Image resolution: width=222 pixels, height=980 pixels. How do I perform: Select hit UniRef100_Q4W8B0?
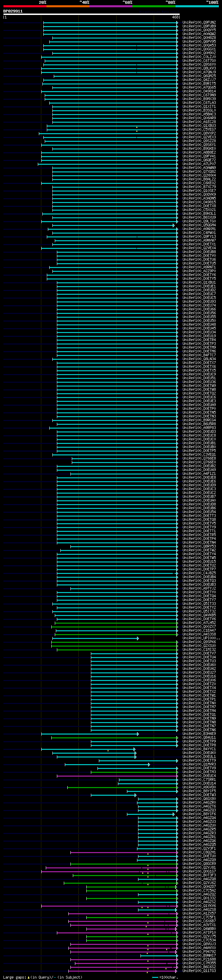[199, 928]
